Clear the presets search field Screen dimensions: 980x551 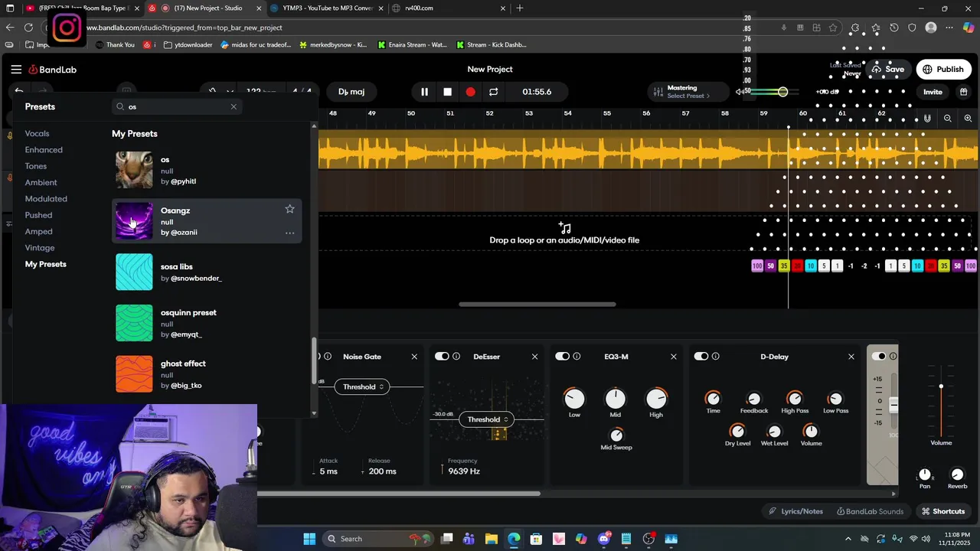pyautogui.click(x=234, y=106)
